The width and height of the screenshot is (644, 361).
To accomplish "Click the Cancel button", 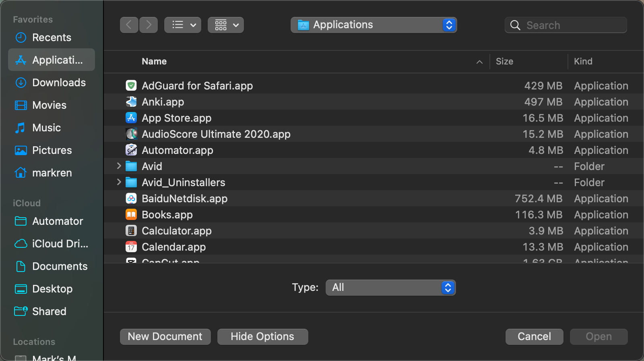I will pos(534,336).
